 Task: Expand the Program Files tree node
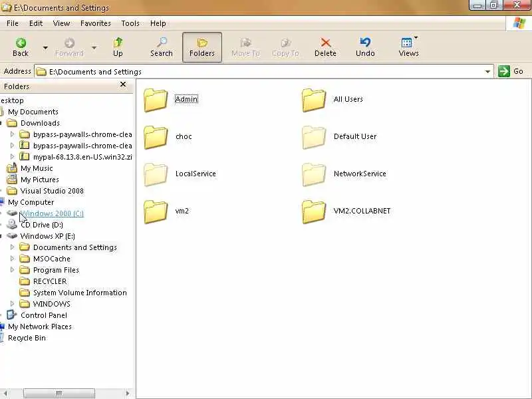tap(13, 270)
